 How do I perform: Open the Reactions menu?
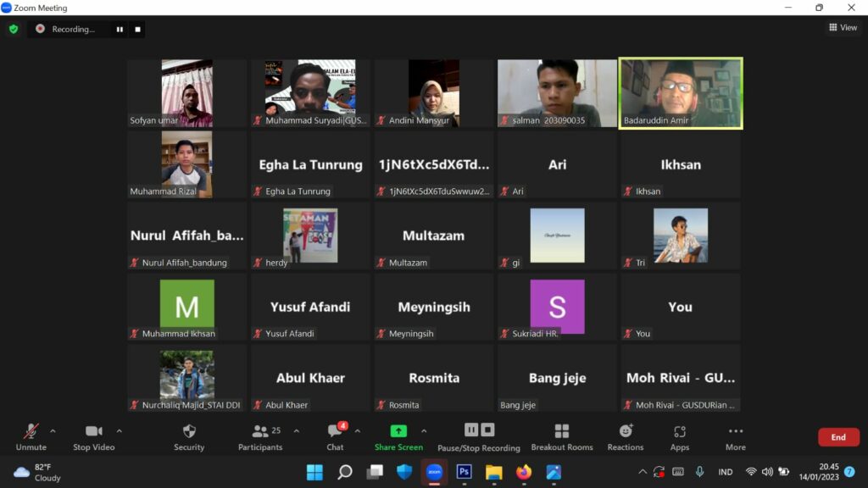coord(626,435)
